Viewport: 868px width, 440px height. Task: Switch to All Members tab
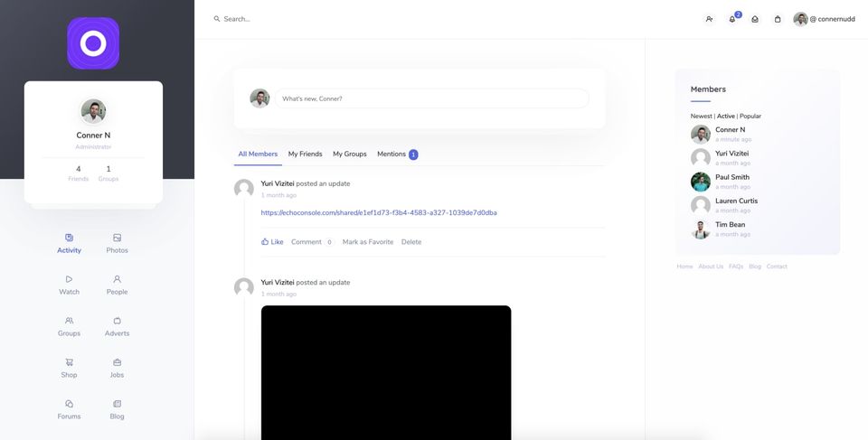258,154
